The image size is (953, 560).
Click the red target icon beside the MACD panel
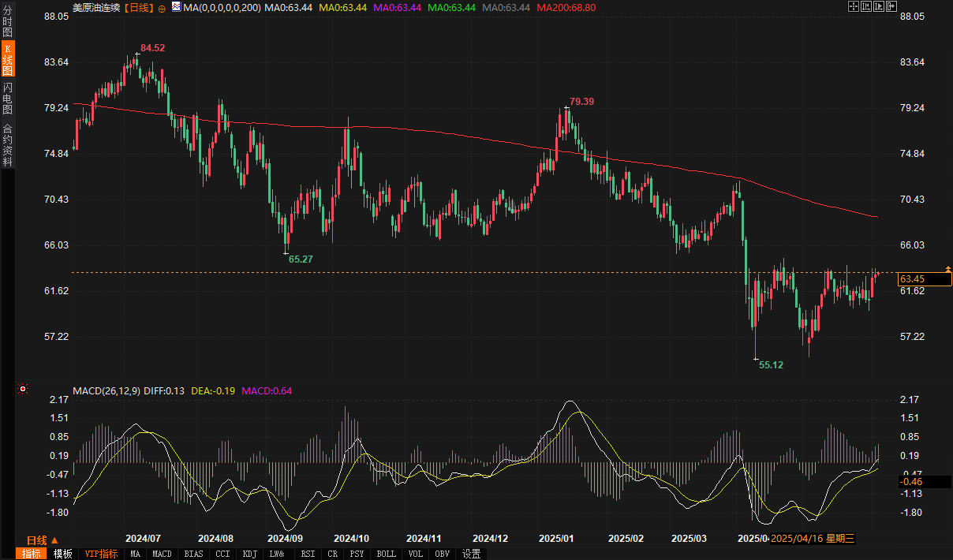click(23, 389)
